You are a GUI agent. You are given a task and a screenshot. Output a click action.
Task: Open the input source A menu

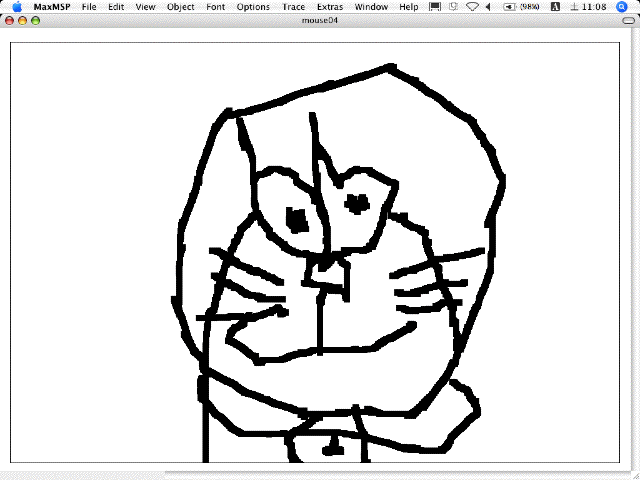pyautogui.click(x=555, y=7)
